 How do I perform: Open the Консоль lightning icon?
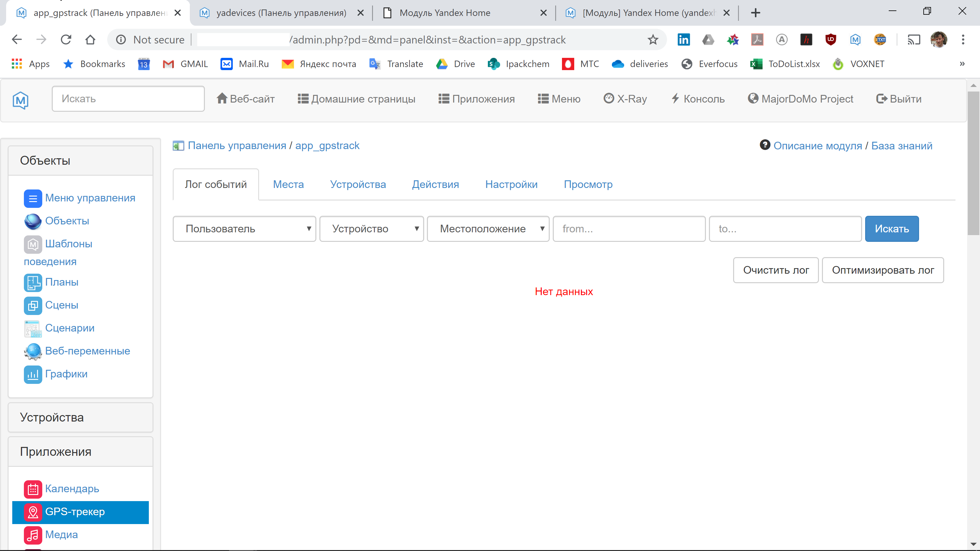point(675,98)
